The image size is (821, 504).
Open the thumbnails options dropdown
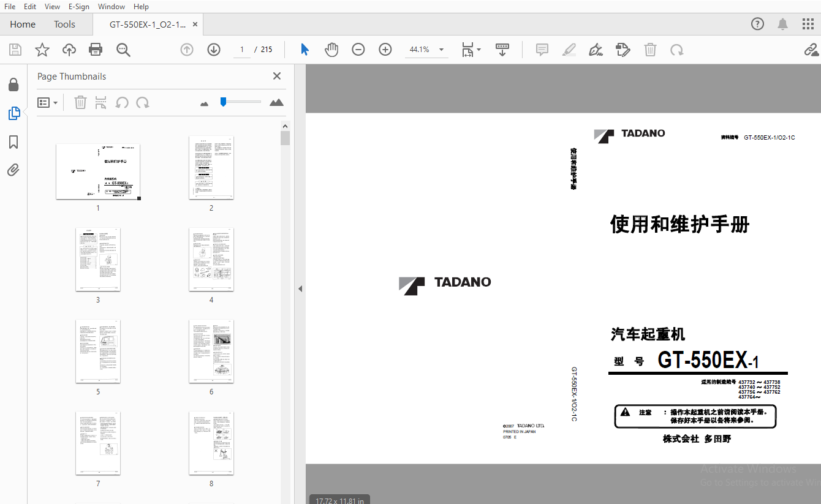pos(48,103)
